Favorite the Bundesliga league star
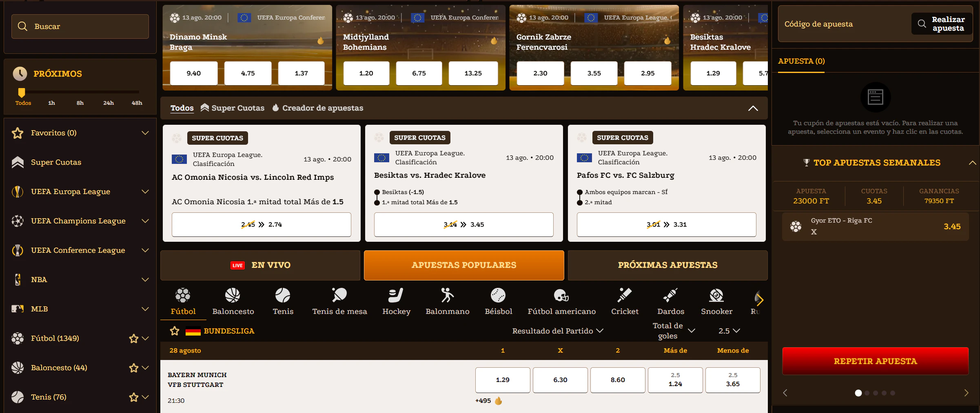 pos(175,331)
